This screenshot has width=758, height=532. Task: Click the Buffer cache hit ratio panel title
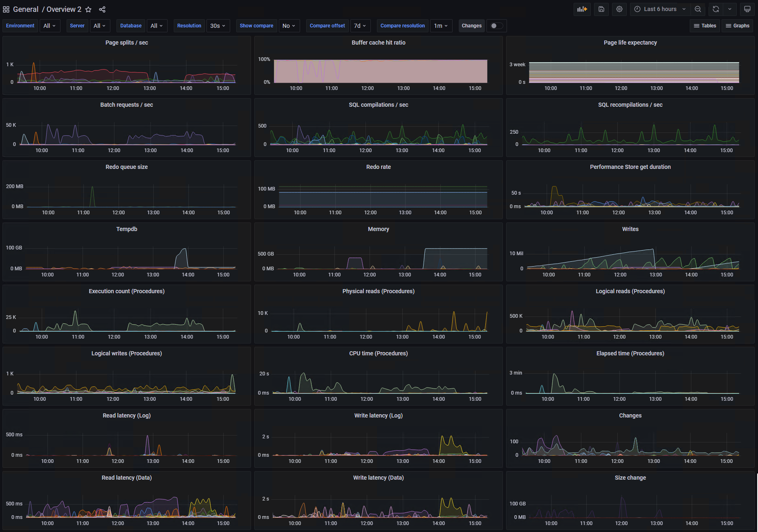click(x=378, y=42)
